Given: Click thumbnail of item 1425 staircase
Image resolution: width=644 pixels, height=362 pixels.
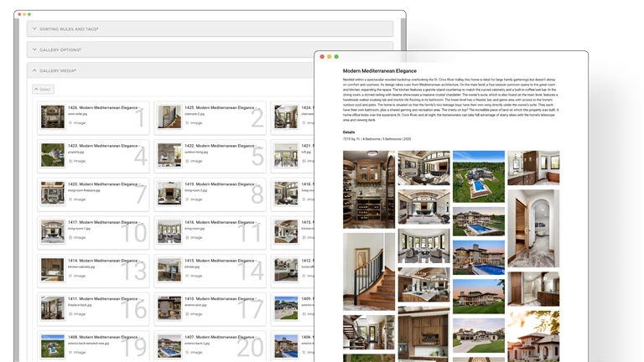Looking at the screenshot, I should click(x=169, y=116).
